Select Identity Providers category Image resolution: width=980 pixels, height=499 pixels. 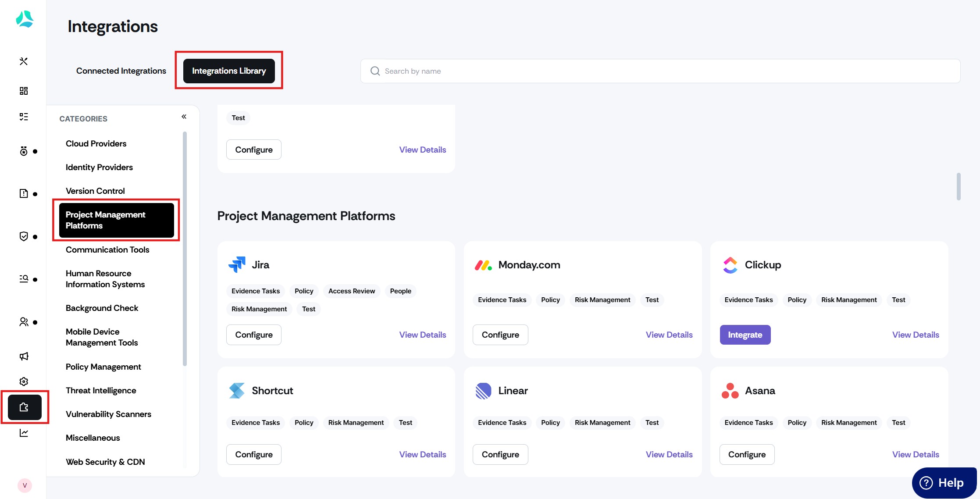pyautogui.click(x=99, y=168)
